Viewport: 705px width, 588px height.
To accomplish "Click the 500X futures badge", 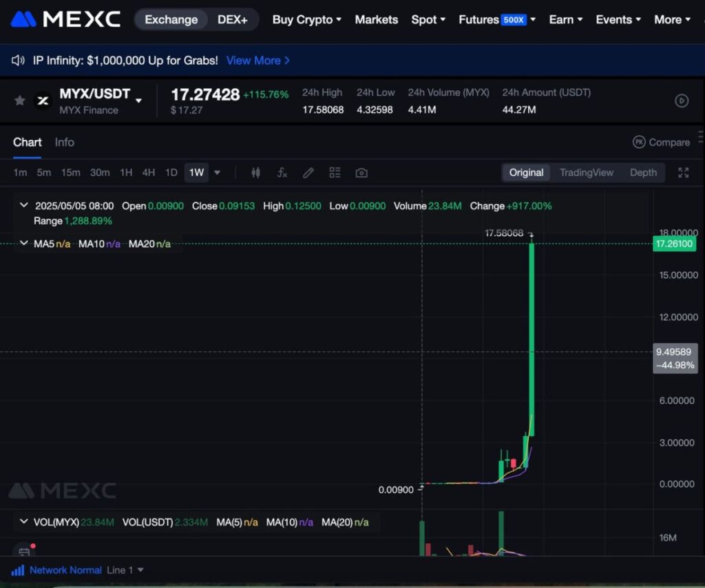I will [x=514, y=20].
